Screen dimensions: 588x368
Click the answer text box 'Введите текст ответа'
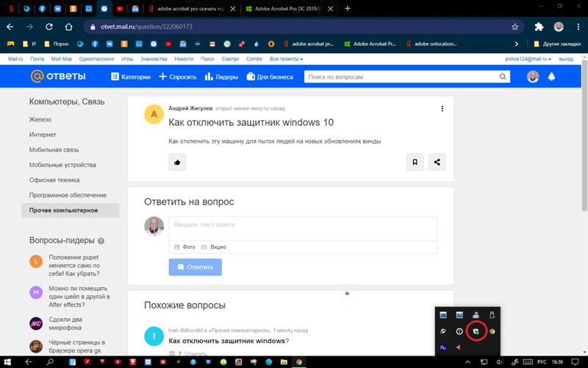pyautogui.click(x=303, y=229)
